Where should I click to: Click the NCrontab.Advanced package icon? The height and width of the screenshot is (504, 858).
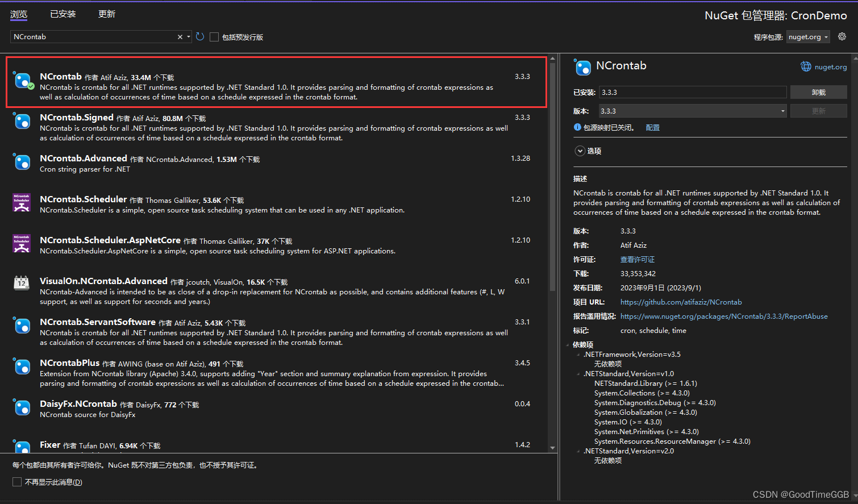[22, 162]
